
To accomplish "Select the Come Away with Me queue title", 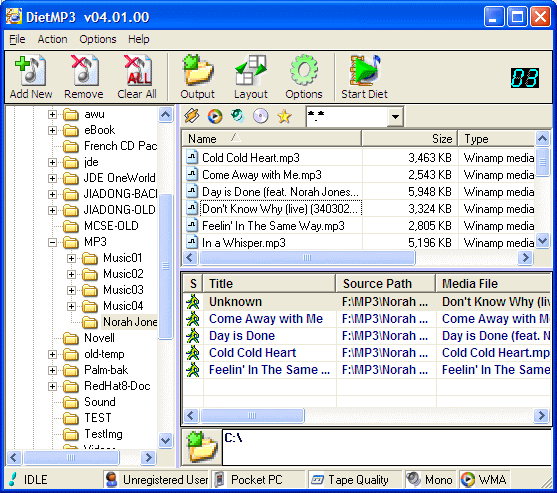I will [x=266, y=319].
